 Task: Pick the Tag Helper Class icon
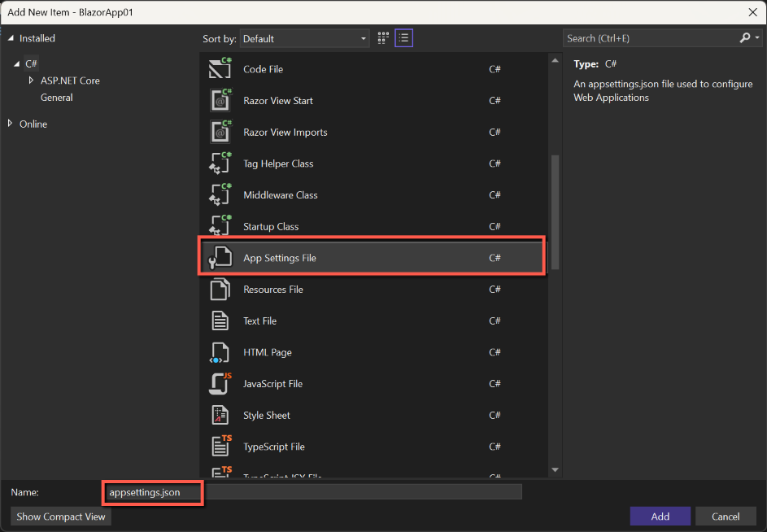220,164
